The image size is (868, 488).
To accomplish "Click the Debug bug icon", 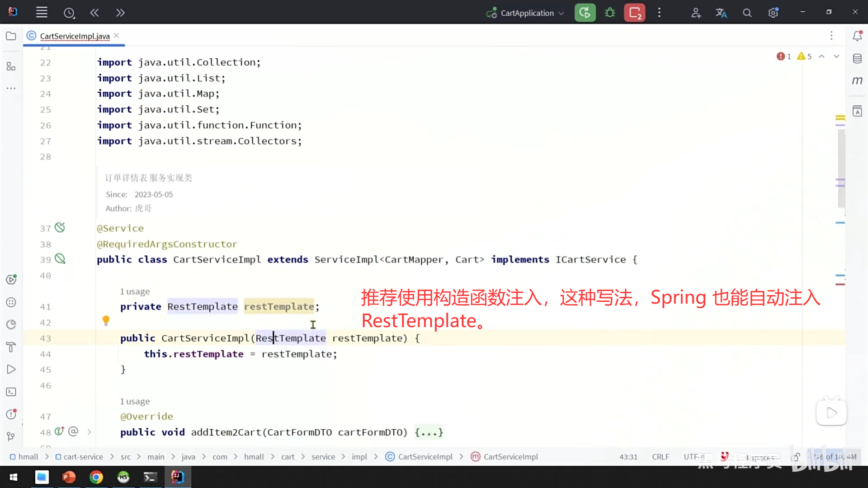I will coord(610,13).
